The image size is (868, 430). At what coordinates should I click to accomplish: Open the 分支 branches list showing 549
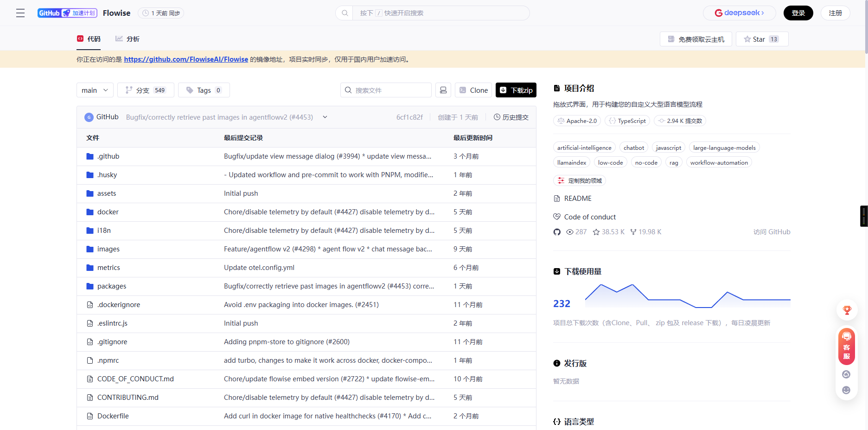tap(146, 90)
